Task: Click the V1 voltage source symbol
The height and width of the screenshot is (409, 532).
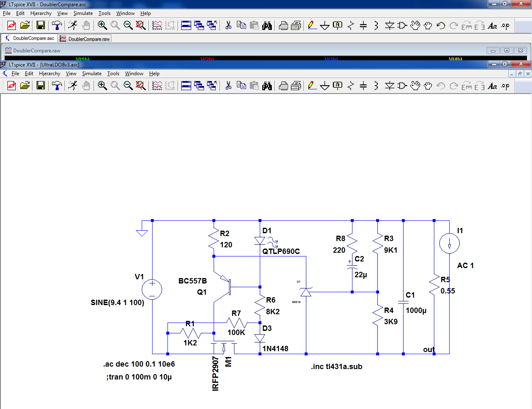Action: click(152, 289)
